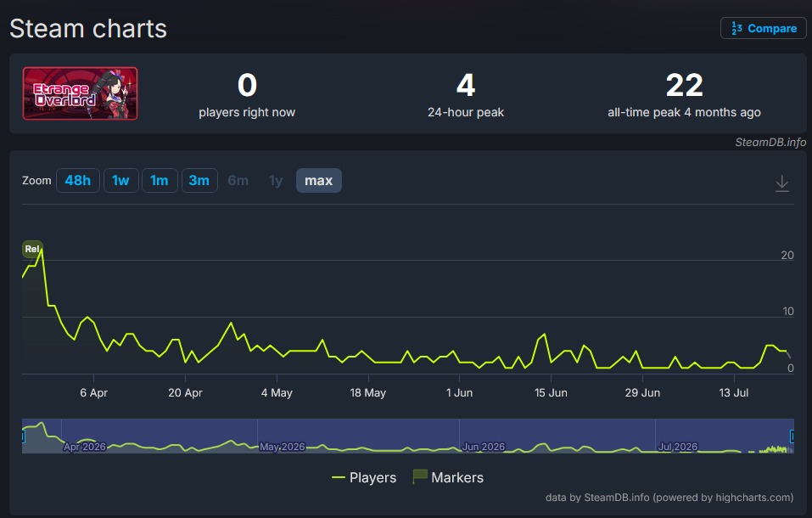The image size is (812, 518).
Task: Click the all-time peak value 22
Action: (x=685, y=85)
